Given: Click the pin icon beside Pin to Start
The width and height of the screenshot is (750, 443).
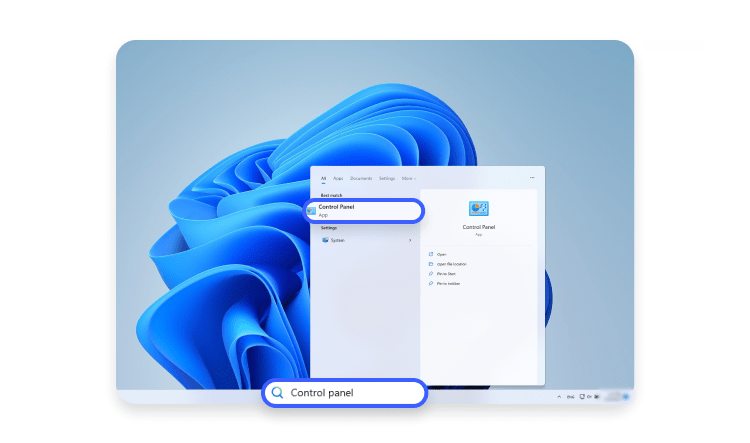Looking at the screenshot, I should 431,274.
